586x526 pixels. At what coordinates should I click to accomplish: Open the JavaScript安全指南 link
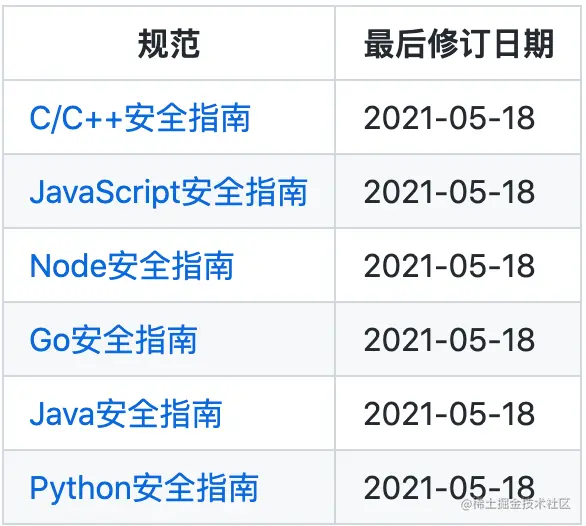pyautogui.click(x=168, y=192)
